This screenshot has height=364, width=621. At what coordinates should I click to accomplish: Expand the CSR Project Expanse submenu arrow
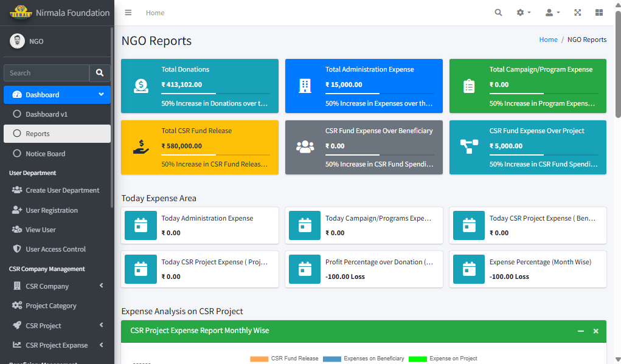[x=102, y=345]
